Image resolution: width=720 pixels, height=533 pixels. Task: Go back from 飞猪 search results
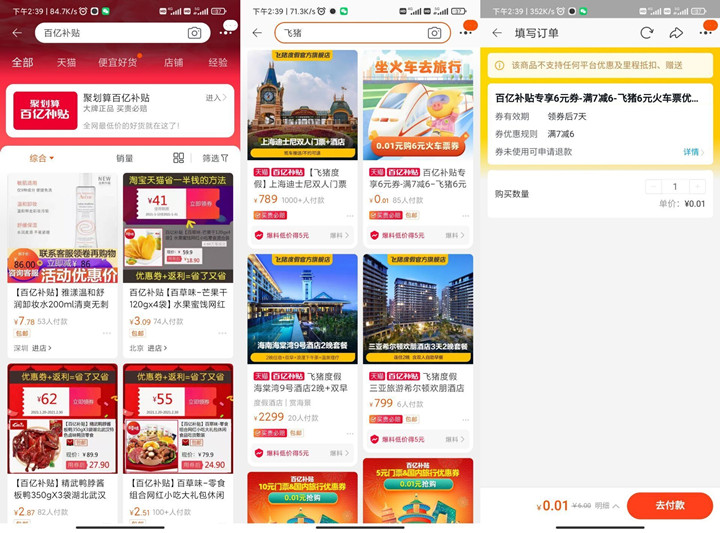point(257,33)
